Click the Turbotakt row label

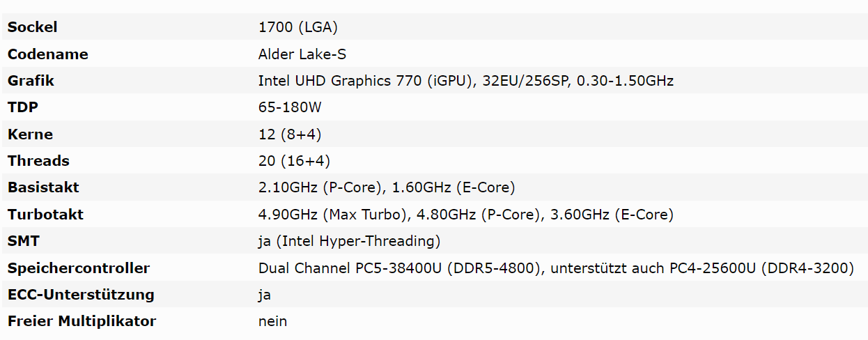[x=45, y=215]
